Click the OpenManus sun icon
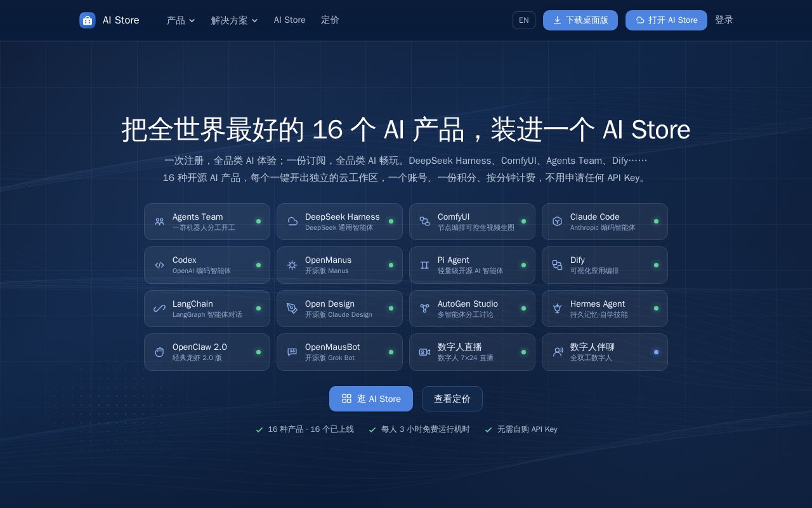This screenshot has width=812, height=508. [292, 265]
